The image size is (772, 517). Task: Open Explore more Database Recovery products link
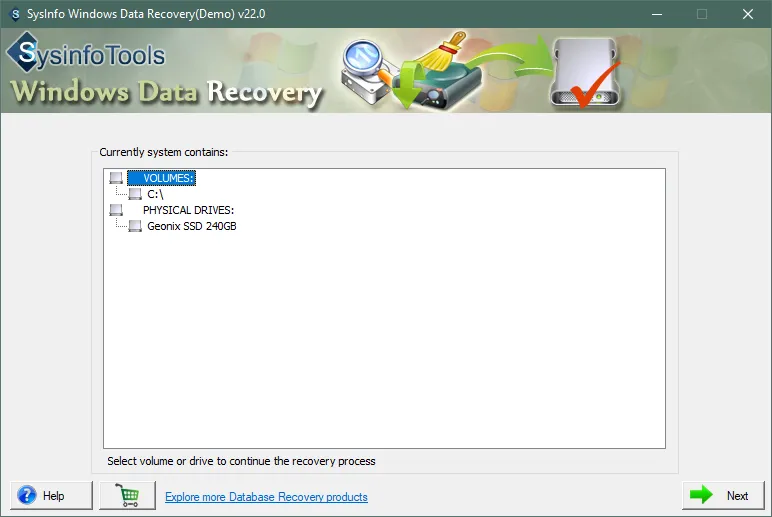266,497
